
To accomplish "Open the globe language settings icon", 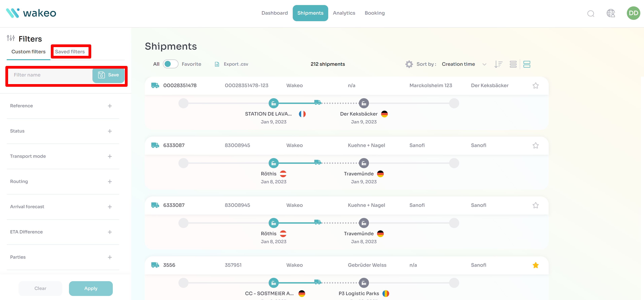I will pyautogui.click(x=611, y=13).
